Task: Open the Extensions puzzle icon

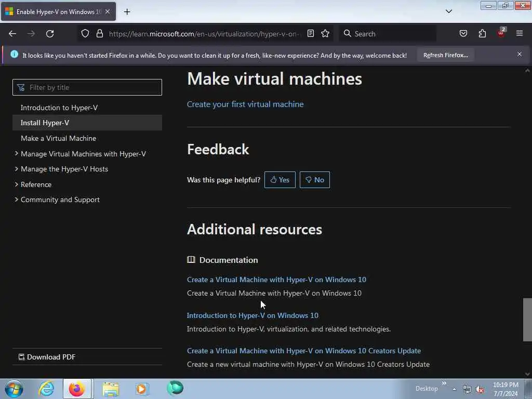Action: click(x=482, y=33)
